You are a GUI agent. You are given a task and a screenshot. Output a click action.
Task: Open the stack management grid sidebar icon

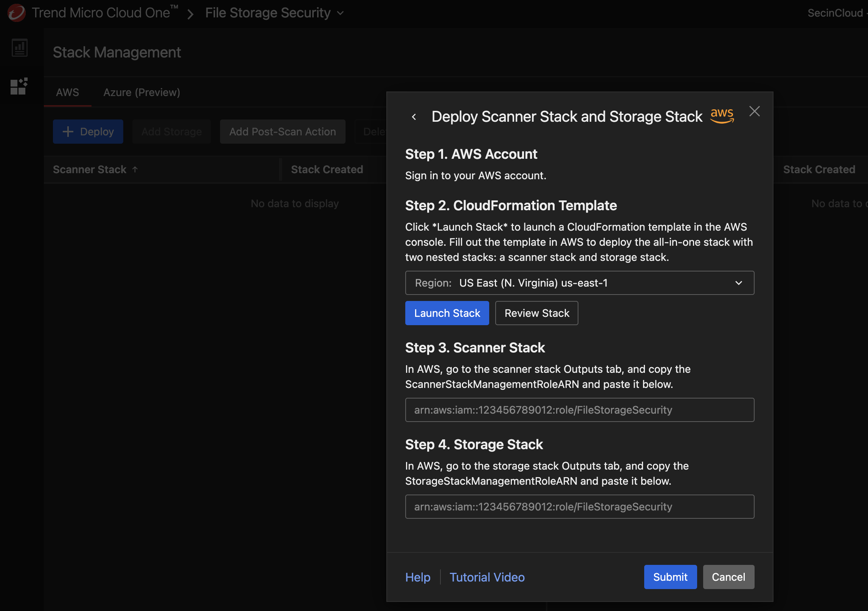19,87
